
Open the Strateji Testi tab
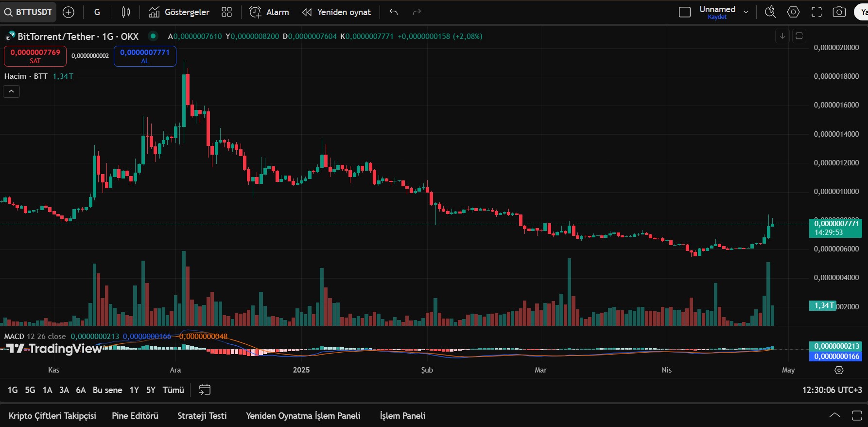202,416
